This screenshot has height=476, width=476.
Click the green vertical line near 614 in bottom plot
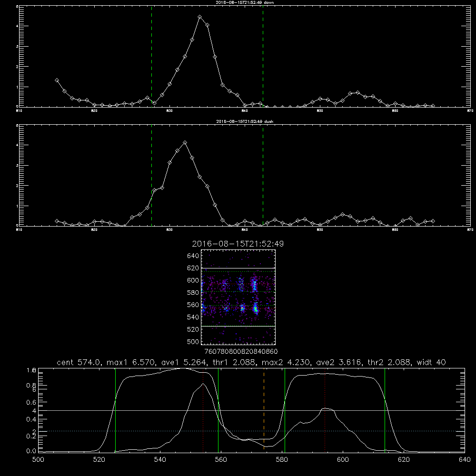pyautogui.click(x=385, y=410)
